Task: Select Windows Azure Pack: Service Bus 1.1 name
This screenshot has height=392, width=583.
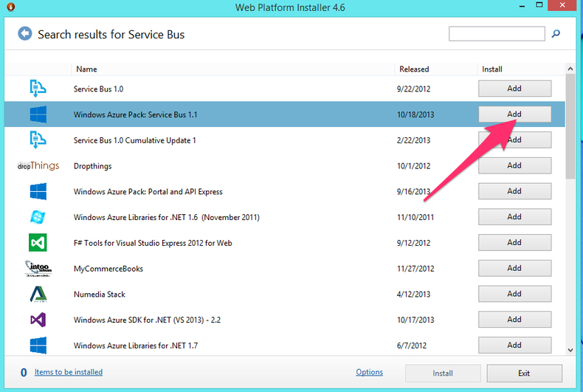Action: pyautogui.click(x=135, y=114)
